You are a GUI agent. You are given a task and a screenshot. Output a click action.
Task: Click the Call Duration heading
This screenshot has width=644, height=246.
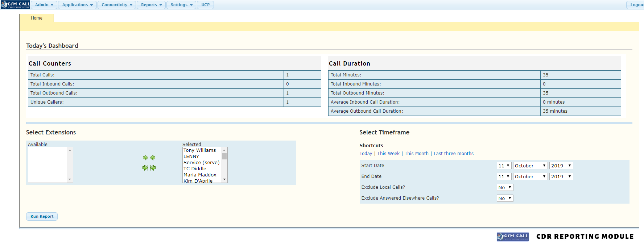coord(350,63)
